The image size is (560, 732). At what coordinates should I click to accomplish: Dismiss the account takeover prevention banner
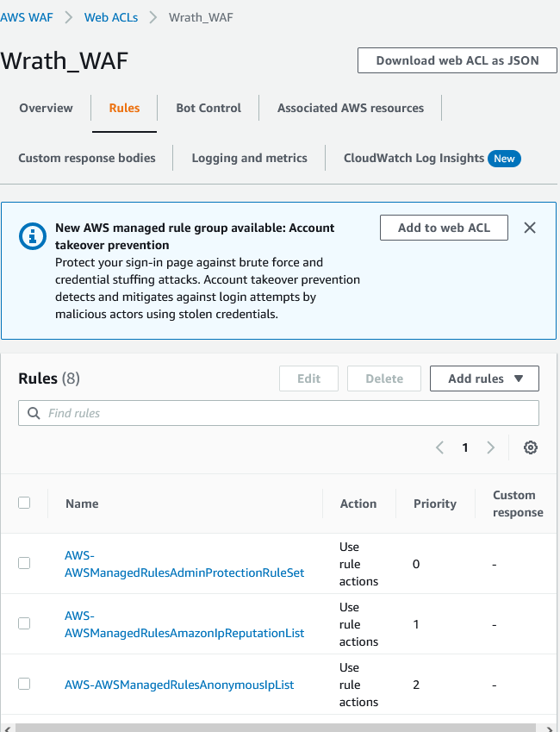530,228
